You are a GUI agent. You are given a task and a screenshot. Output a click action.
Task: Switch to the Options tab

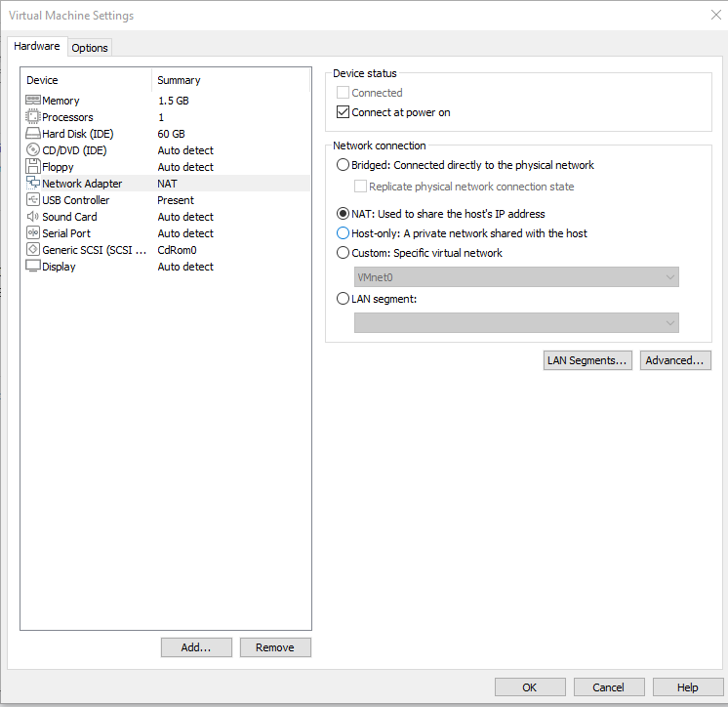click(90, 48)
